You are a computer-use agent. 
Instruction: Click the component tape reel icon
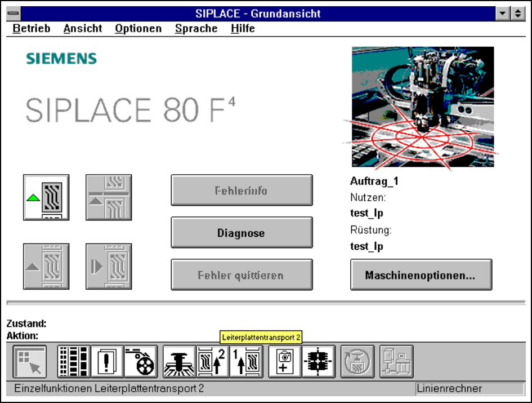tap(141, 361)
